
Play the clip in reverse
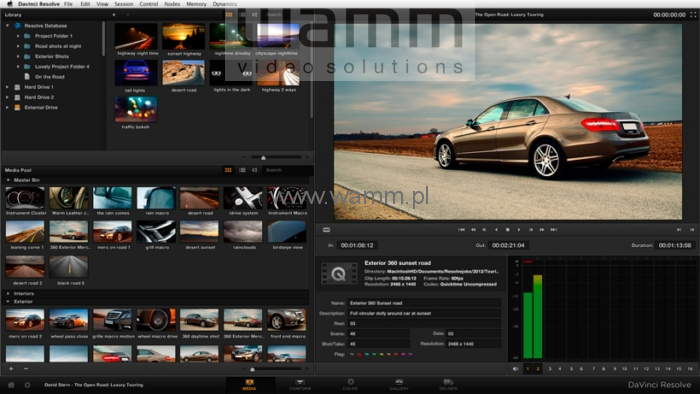coord(496,230)
